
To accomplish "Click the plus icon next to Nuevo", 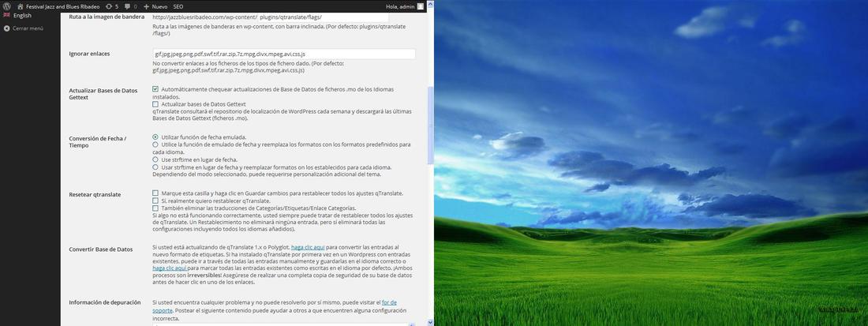I will 146,6.
